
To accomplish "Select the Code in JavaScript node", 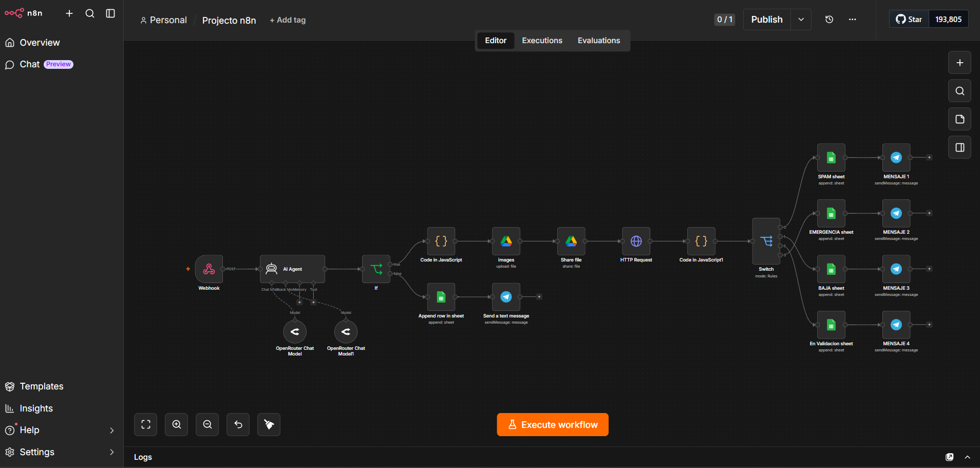I will [x=441, y=241].
